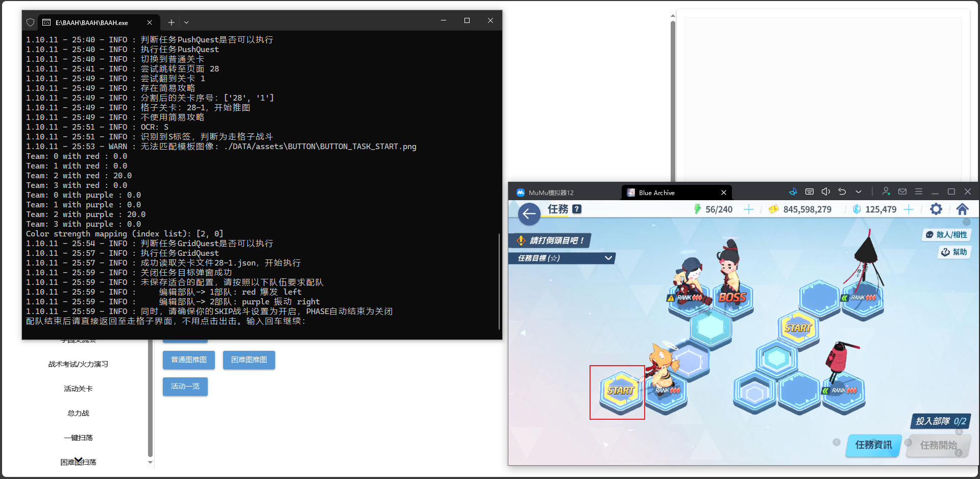
Task: Click the highlighted START hex tile
Action: pyautogui.click(x=618, y=392)
